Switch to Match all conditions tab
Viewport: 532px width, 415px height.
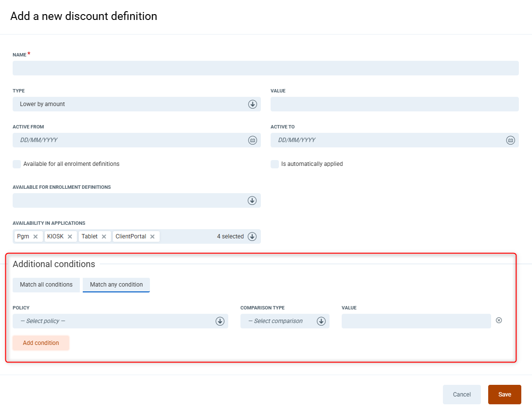(x=46, y=285)
